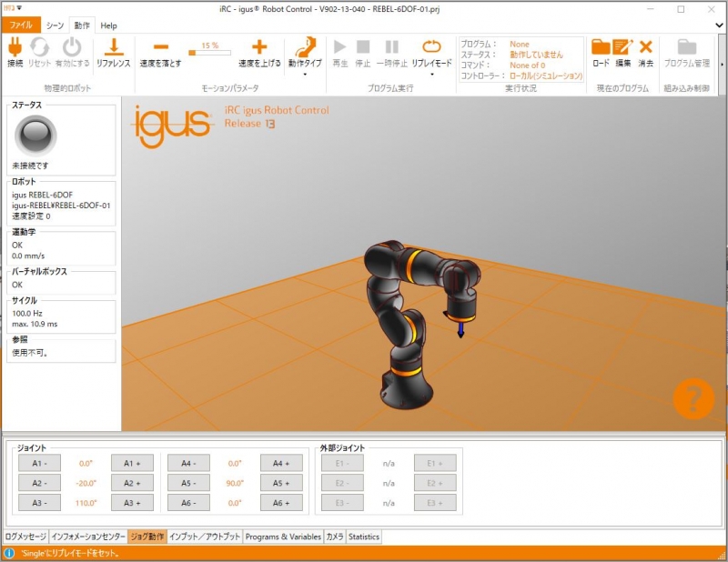Open the インフォメーションセンター tab
The image size is (728, 562).
click(x=88, y=537)
